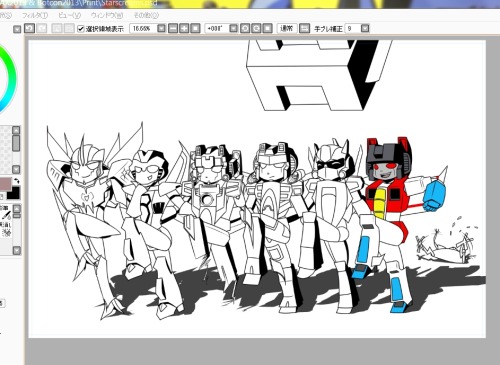
Task: Click the zoom out minus button
Action: click(173, 28)
